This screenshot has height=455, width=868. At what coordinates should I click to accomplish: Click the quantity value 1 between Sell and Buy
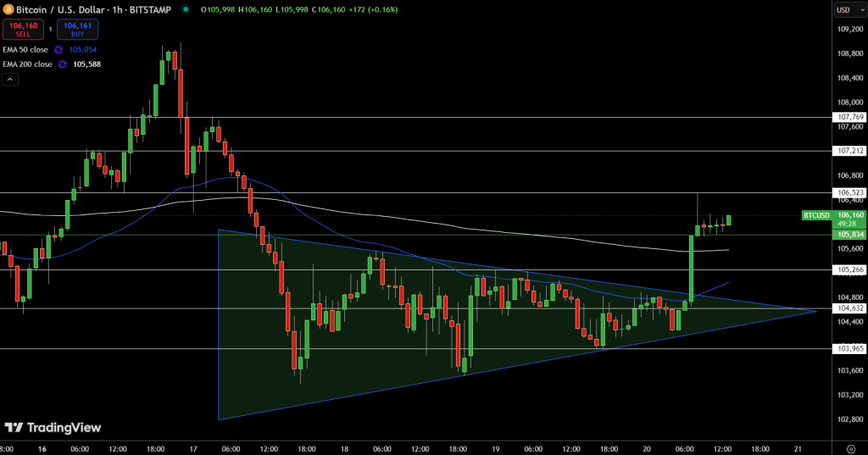[50, 30]
